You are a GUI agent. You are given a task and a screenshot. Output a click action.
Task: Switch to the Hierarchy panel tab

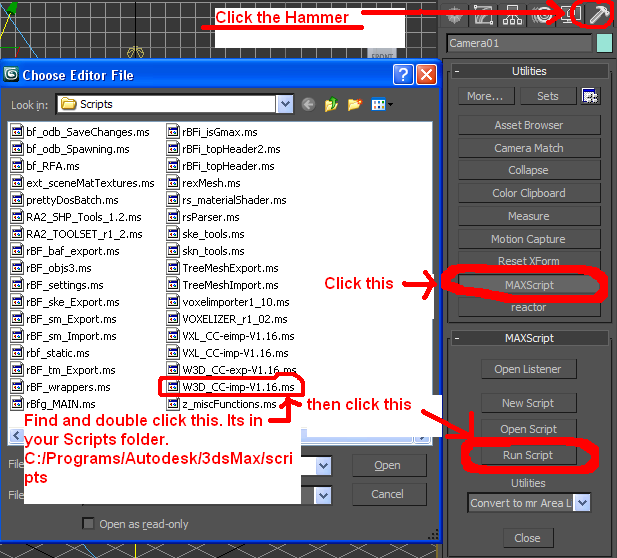(x=512, y=15)
